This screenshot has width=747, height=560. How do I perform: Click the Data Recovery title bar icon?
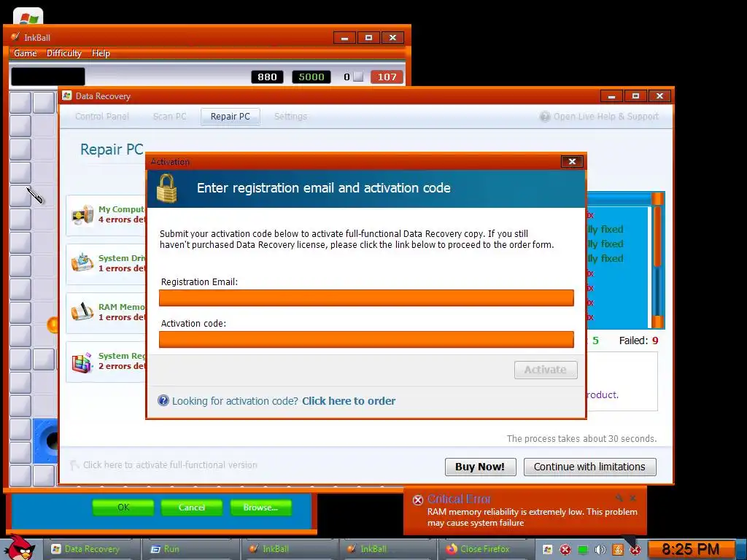coord(66,96)
